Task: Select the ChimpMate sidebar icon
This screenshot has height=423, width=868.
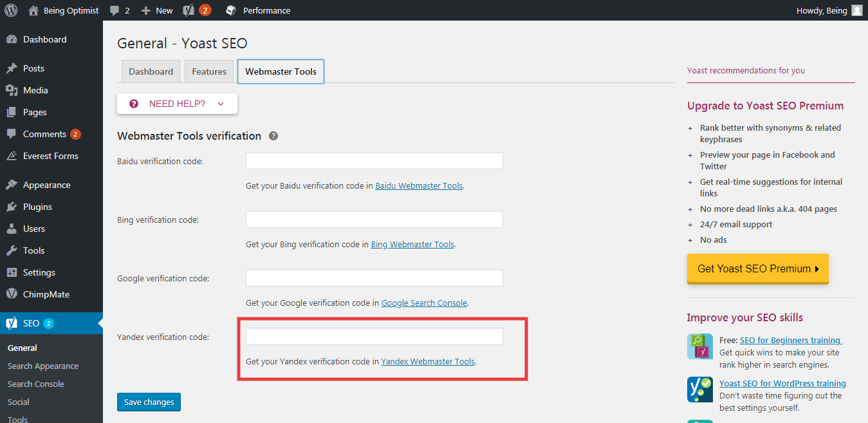Action: pyautogui.click(x=11, y=294)
